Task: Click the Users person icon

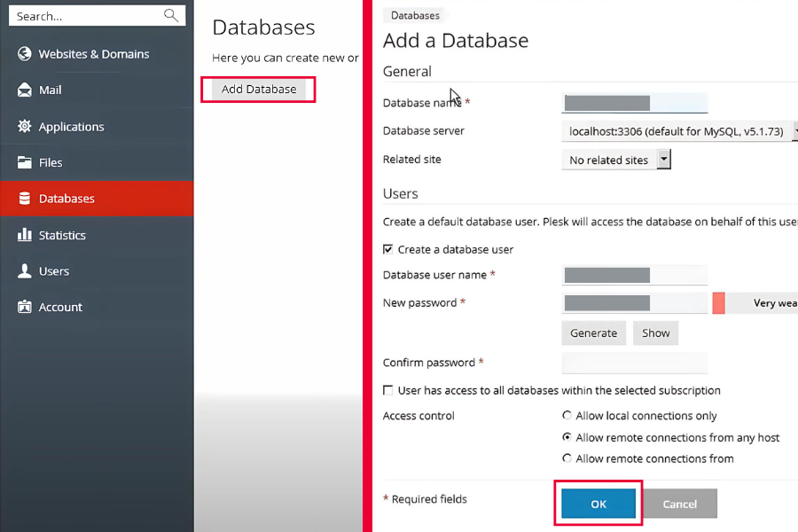Action: (24, 271)
